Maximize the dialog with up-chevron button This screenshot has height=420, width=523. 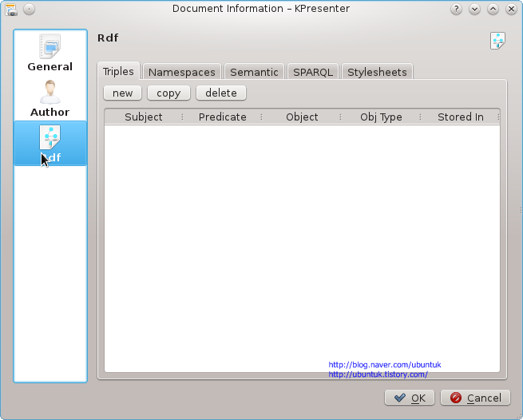[x=493, y=9]
